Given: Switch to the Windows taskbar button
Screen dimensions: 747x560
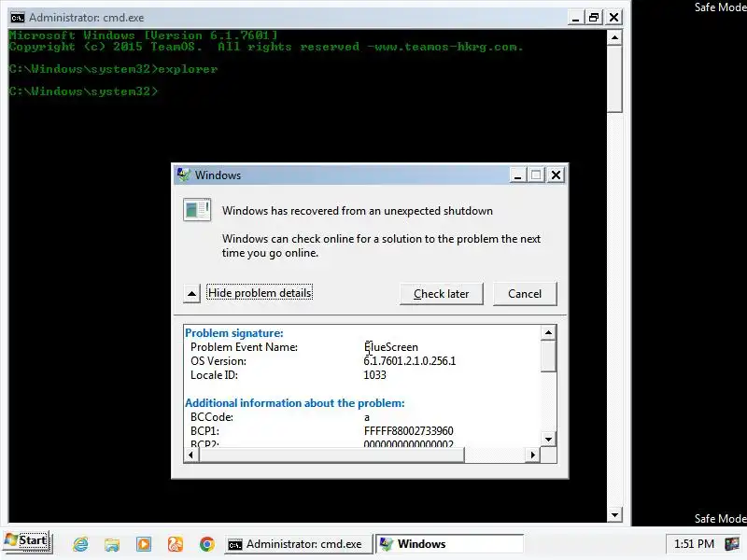Looking at the screenshot, I should (449, 544).
